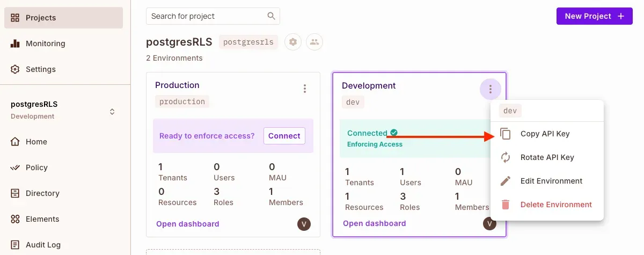The width and height of the screenshot is (644, 255).
Task: Open dashboard for the Production environment
Action: [187, 224]
